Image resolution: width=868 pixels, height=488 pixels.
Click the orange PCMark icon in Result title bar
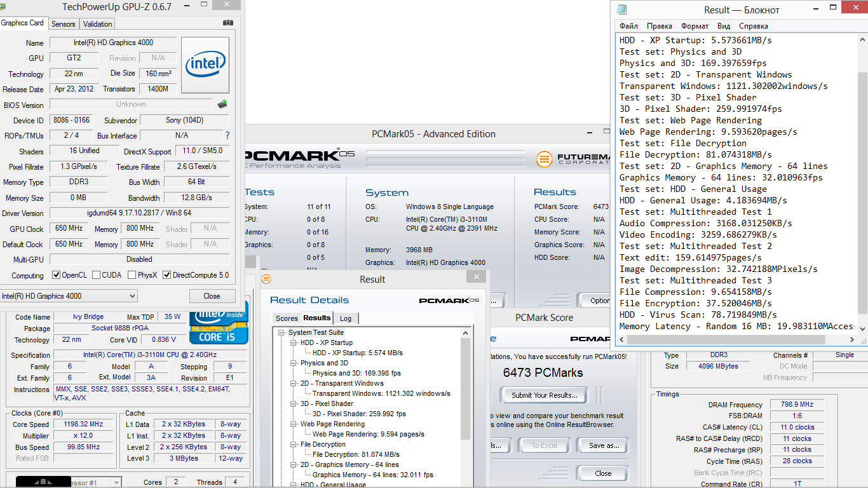267,279
